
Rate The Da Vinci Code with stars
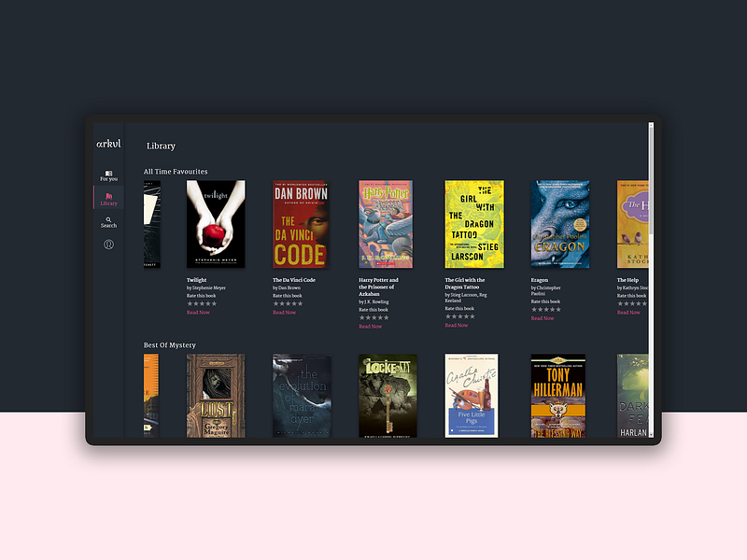(288, 303)
